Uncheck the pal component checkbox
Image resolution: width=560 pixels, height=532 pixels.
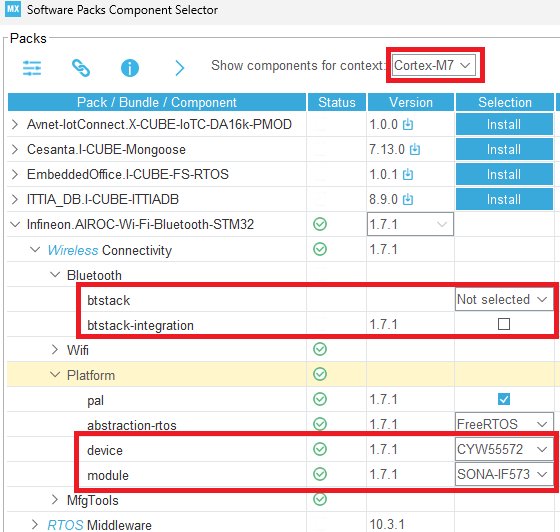[x=504, y=399]
